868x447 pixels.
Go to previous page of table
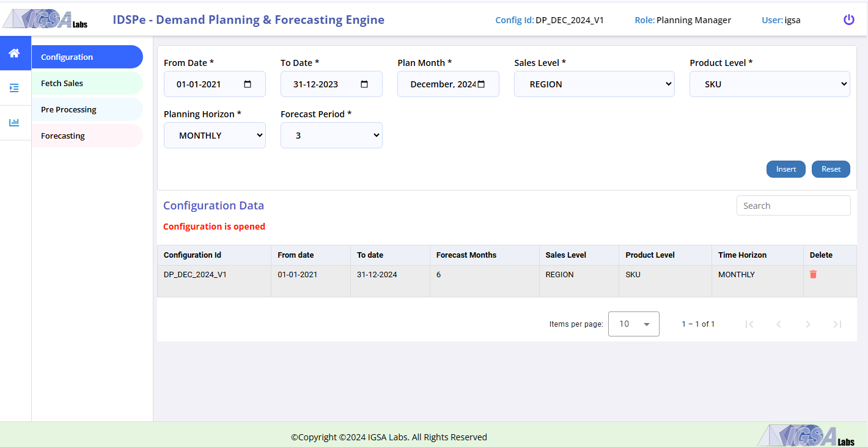click(779, 324)
